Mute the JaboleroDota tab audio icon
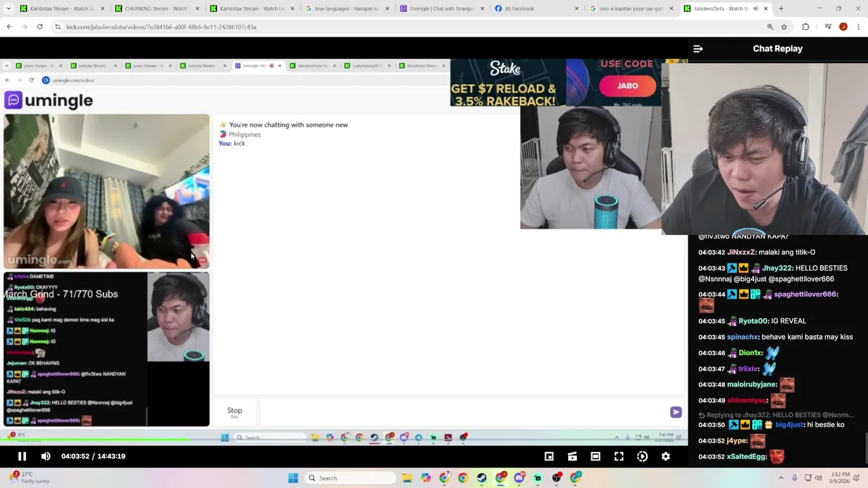 coord(755,9)
